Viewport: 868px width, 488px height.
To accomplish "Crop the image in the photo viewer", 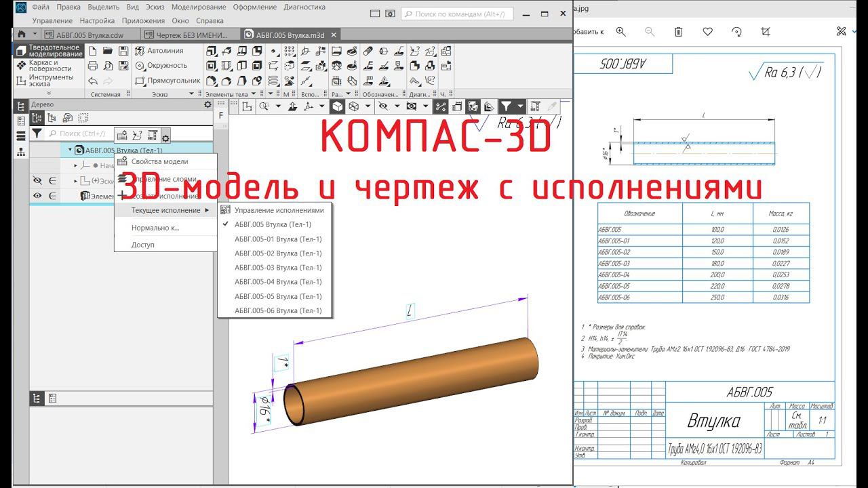I will (x=766, y=32).
